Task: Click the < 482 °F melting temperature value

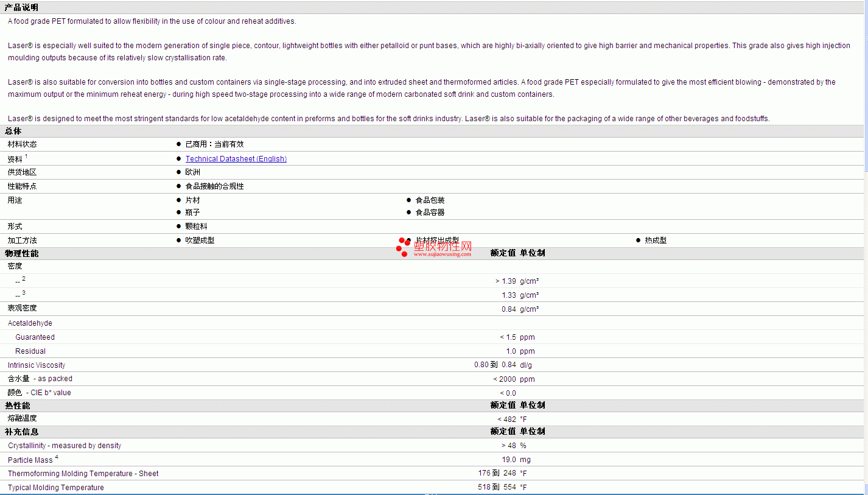Action: 513,420
